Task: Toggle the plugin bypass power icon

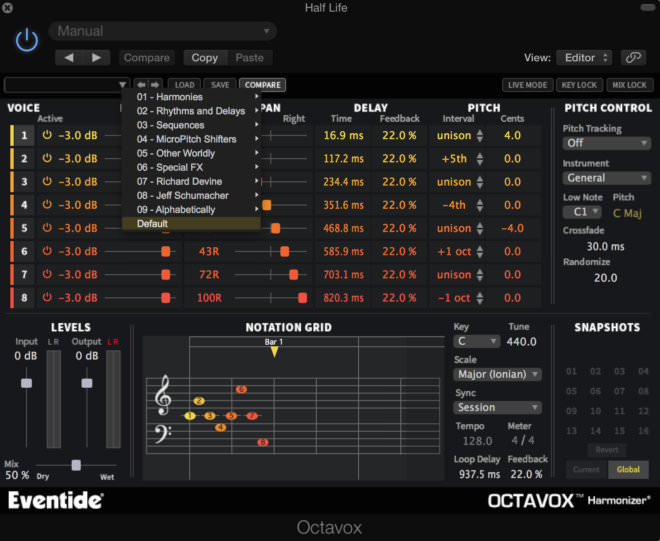Action: (x=27, y=40)
